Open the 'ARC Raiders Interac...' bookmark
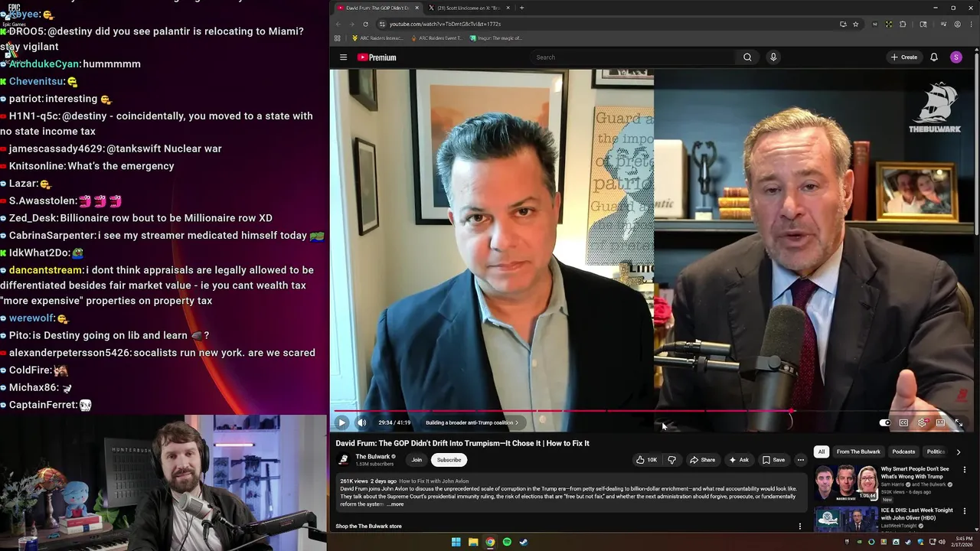Screen dimensions: 980x551 click(377, 37)
